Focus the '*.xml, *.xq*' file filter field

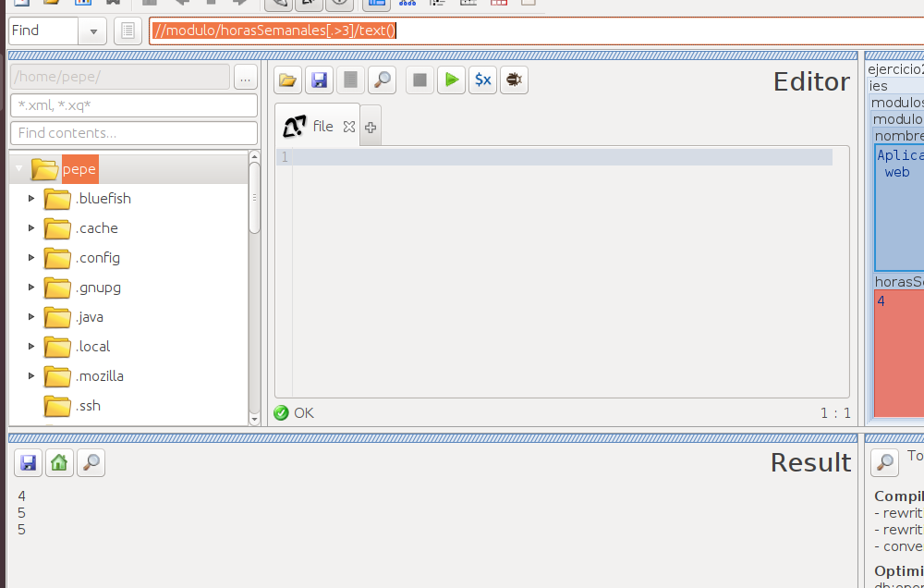pos(134,105)
